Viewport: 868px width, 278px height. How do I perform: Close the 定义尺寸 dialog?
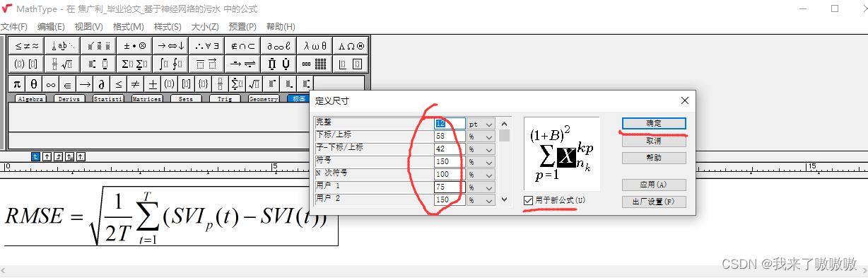click(x=684, y=100)
